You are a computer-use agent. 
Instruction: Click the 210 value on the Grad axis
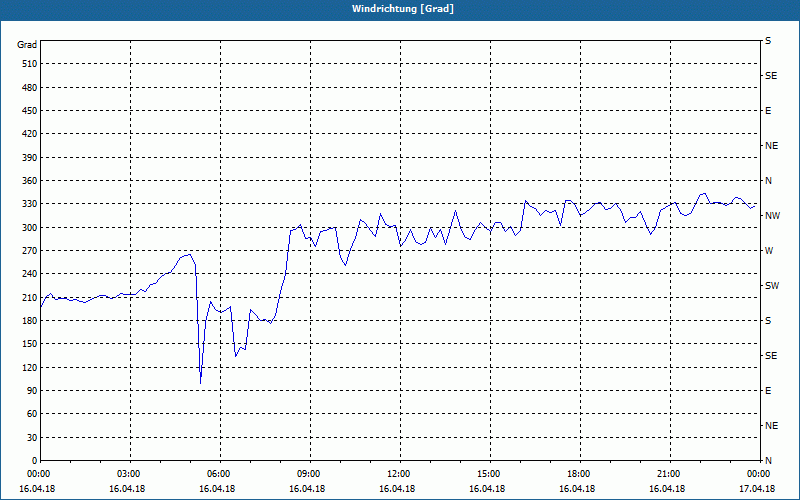pos(30,297)
